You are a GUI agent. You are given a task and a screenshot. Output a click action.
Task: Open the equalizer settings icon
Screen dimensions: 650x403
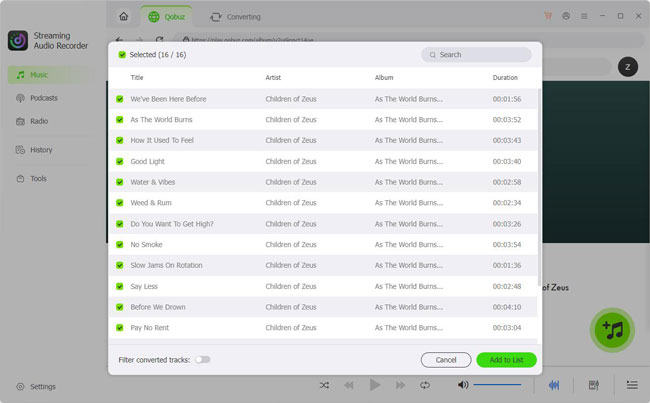point(594,385)
